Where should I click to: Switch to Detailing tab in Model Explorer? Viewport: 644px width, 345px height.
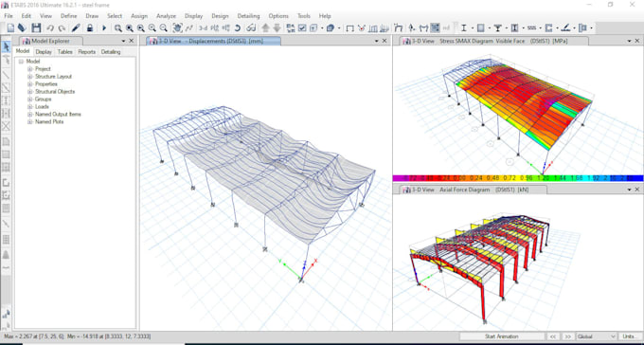pos(111,52)
